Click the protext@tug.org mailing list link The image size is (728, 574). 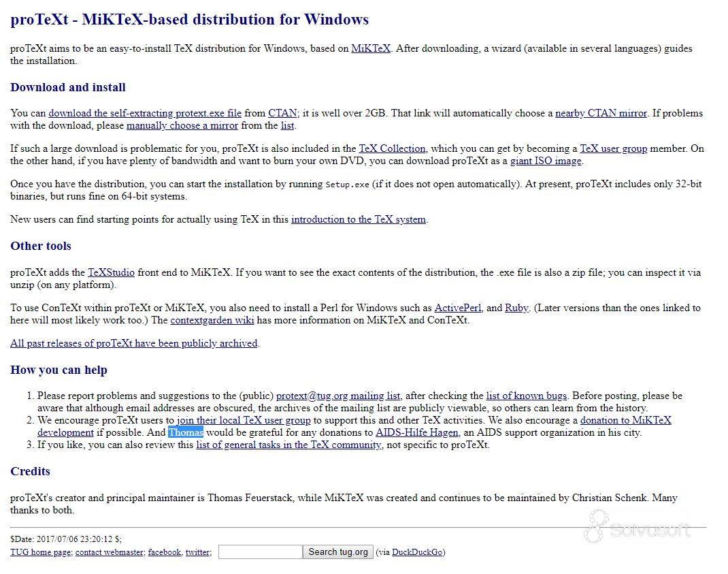pos(338,396)
